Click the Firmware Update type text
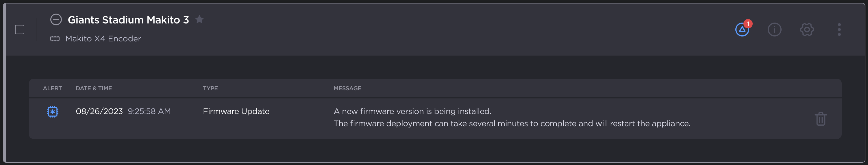This screenshot has width=868, height=165. click(236, 111)
